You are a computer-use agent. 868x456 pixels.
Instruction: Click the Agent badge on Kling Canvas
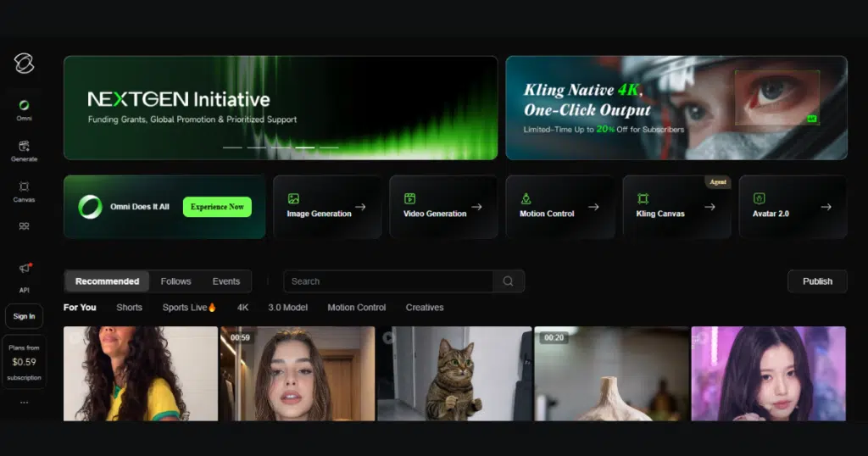(717, 182)
